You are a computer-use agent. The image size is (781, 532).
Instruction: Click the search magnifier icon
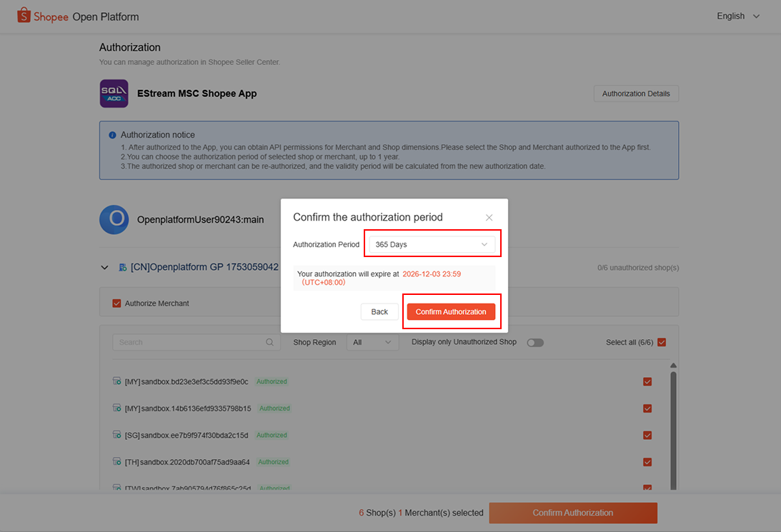click(x=270, y=342)
